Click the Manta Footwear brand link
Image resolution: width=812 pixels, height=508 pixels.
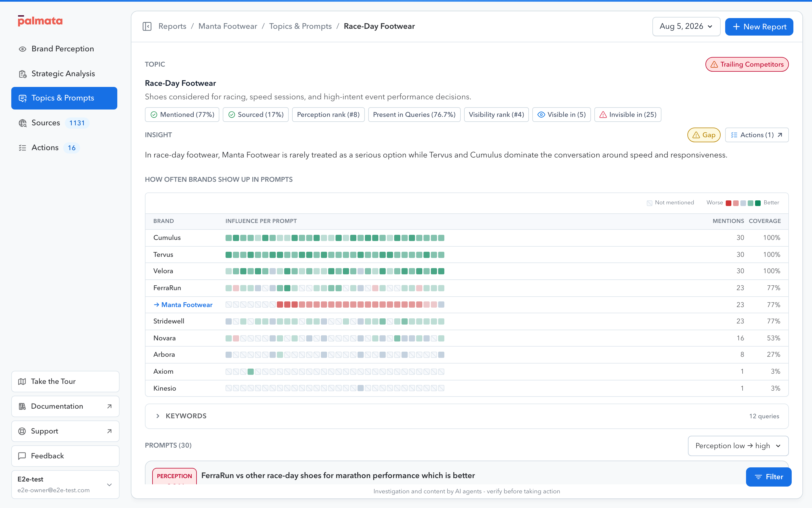coord(187,305)
